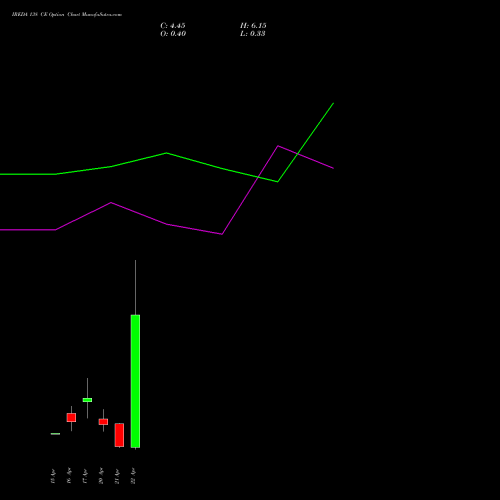Click the open value 'O: 0.40'
This screenshot has width=500, height=500.
click(x=173, y=34)
